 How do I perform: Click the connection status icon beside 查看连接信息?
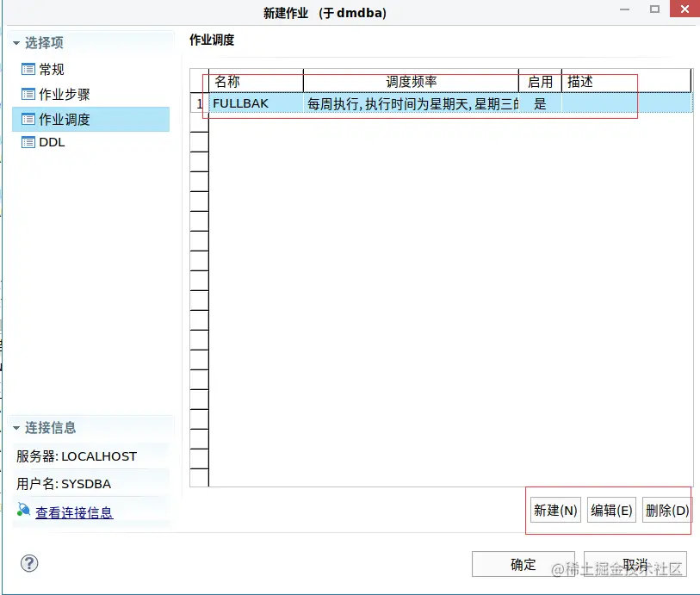22,510
